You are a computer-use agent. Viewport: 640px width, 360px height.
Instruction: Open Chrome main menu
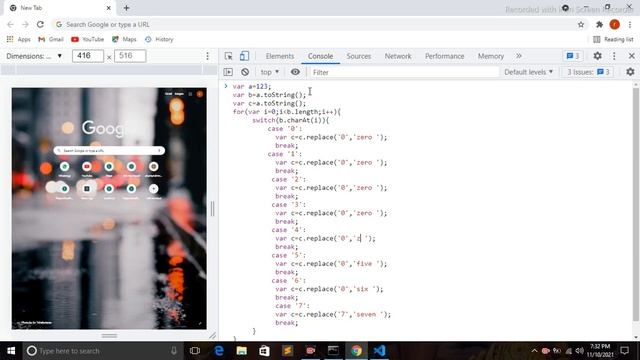coord(630,24)
